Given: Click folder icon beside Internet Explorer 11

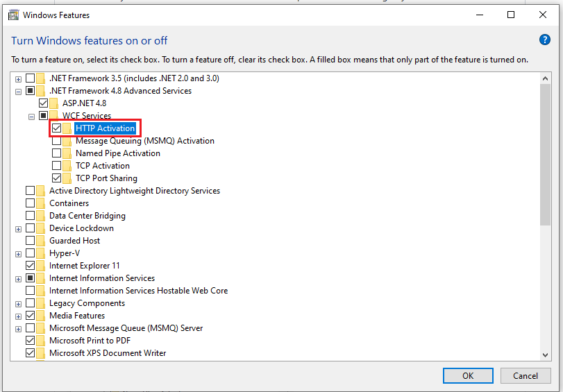Looking at the screenshot, I should [40, 266].
